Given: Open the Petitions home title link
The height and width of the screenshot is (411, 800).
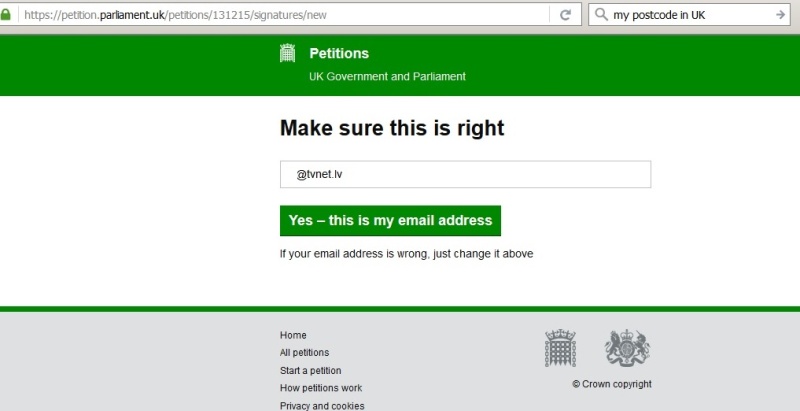Looking at the screenshot, I should 339,53.
